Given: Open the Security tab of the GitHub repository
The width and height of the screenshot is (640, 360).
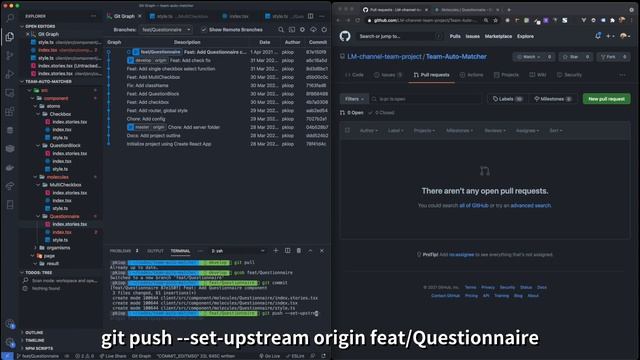Looking at the screenshot, I should pyautogui.click(x=569, y=75).
